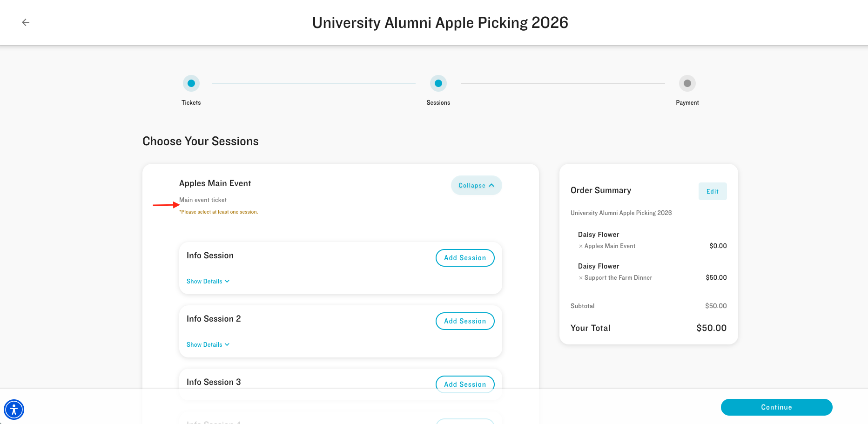Click the Tickets step circle
The width and height of the screenshot is (868, 424).
tap(191, 83)
